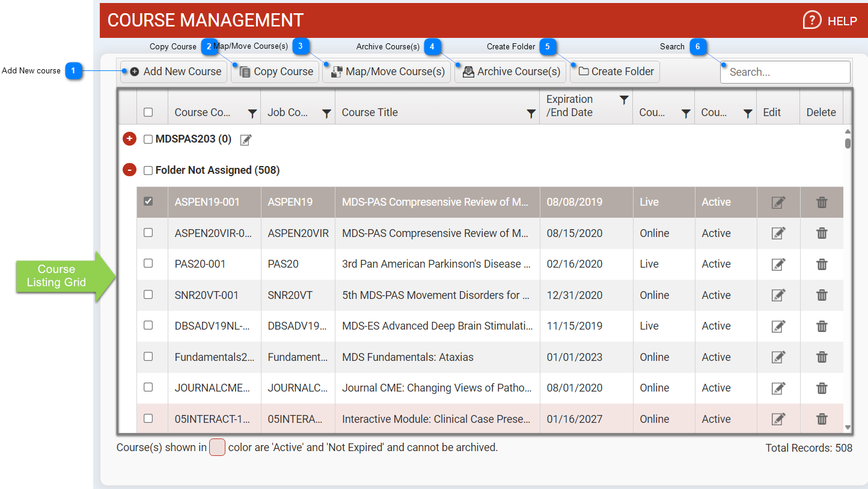The image size is (868, 489).
Task: Open the Help question mark icon
Action: pyautogui.click(x=811, y=20)
